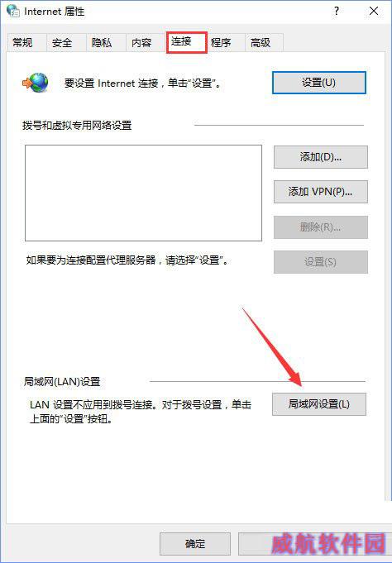Go to the 内容 tab
The image size is (392, 563).
point(141,43)
